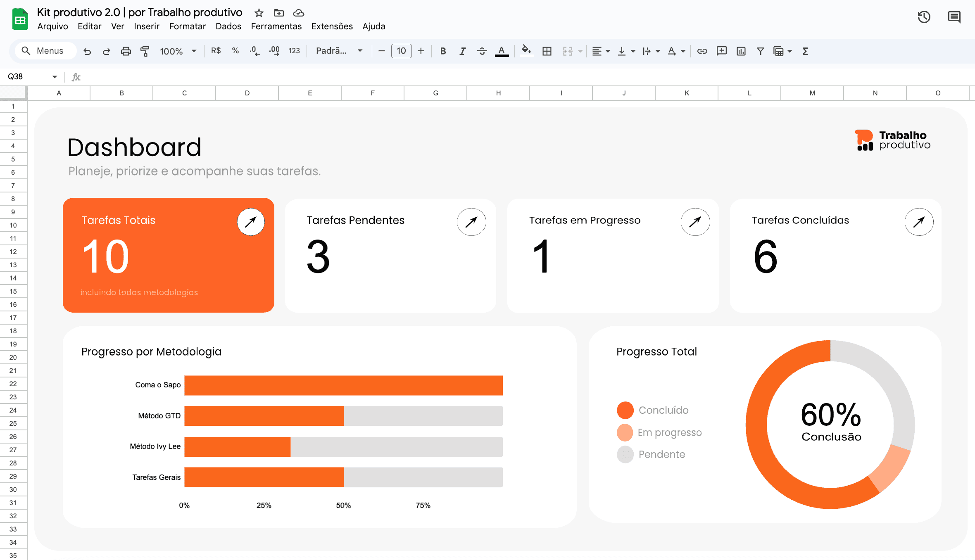
Task: Open the filter views table icon
Action: point(778,51)
